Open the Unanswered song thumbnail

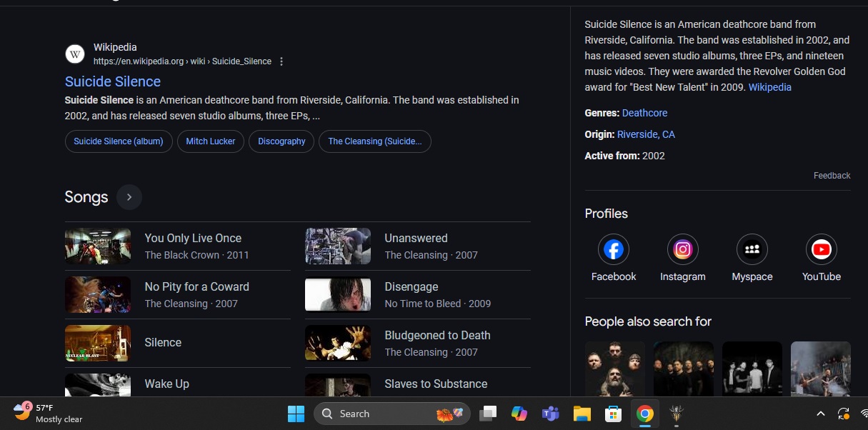tap(338, 246)
